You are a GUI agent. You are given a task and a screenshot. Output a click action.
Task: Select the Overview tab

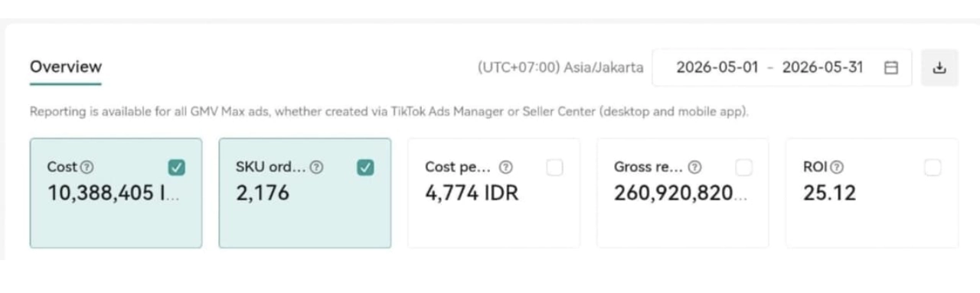pos(66,67)
